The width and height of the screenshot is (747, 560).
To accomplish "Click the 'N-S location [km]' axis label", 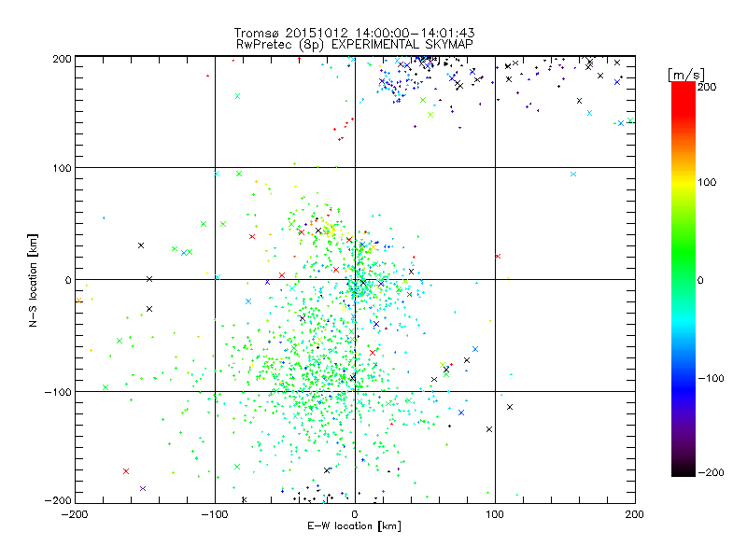I will click(x=33, y=280).
